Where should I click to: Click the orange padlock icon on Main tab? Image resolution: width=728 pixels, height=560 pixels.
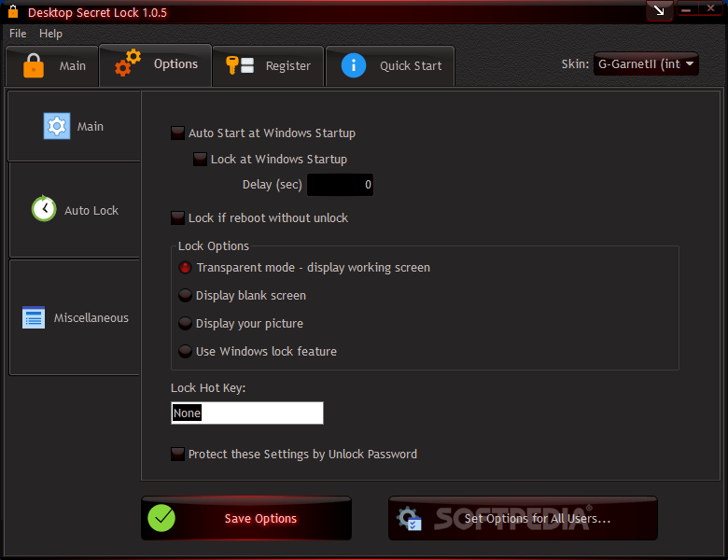(34, 65)
